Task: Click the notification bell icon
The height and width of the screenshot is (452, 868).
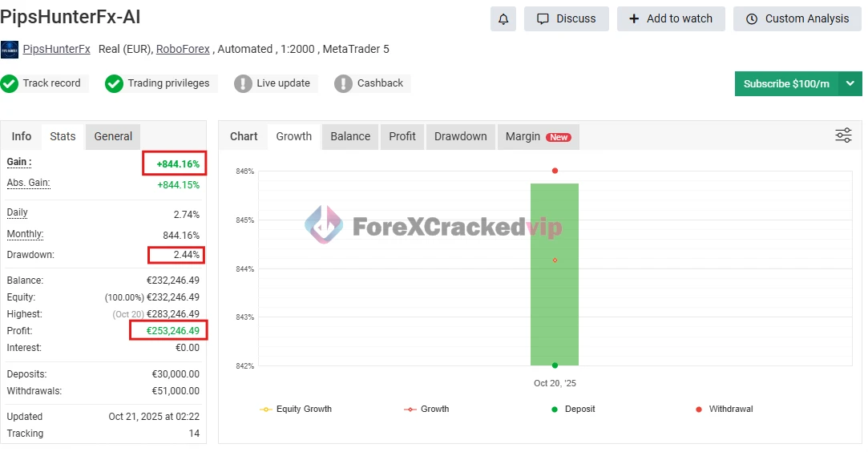Action: click(x=503, y=18)
